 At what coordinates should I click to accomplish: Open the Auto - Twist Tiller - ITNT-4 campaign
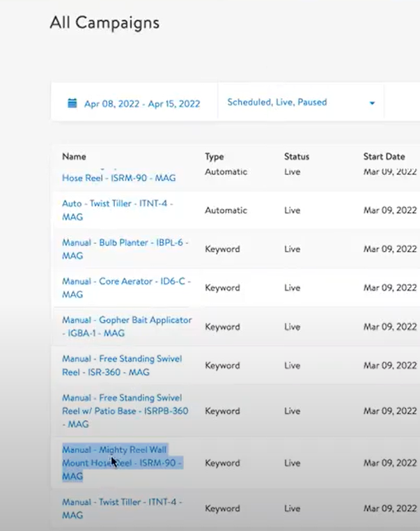coord(118,210)
